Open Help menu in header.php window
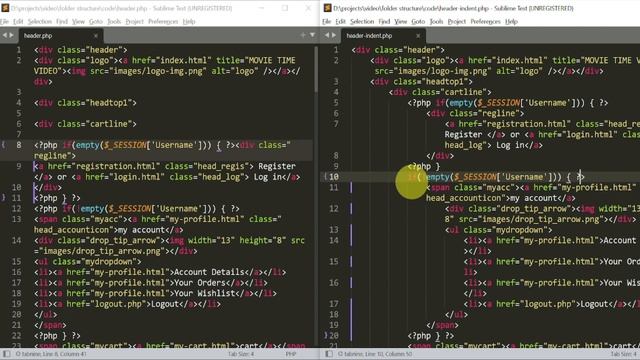The height and width of the screenshot is (360, 640). point(189,22)
